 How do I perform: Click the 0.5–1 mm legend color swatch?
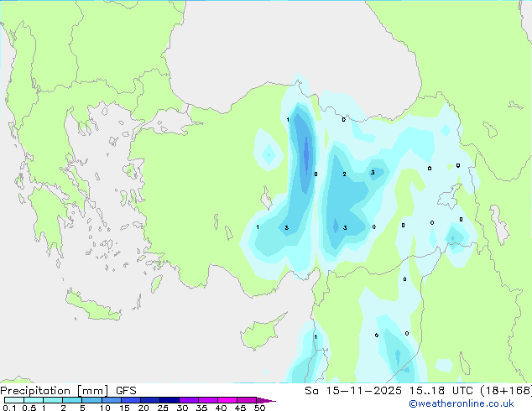[x=34, y=400]
